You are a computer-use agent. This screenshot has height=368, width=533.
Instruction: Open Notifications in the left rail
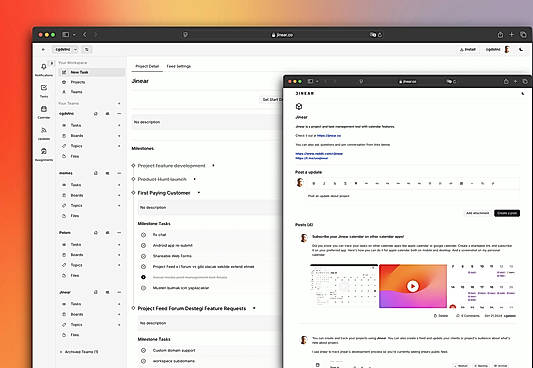pyautogui.click(x=44, y=69)
